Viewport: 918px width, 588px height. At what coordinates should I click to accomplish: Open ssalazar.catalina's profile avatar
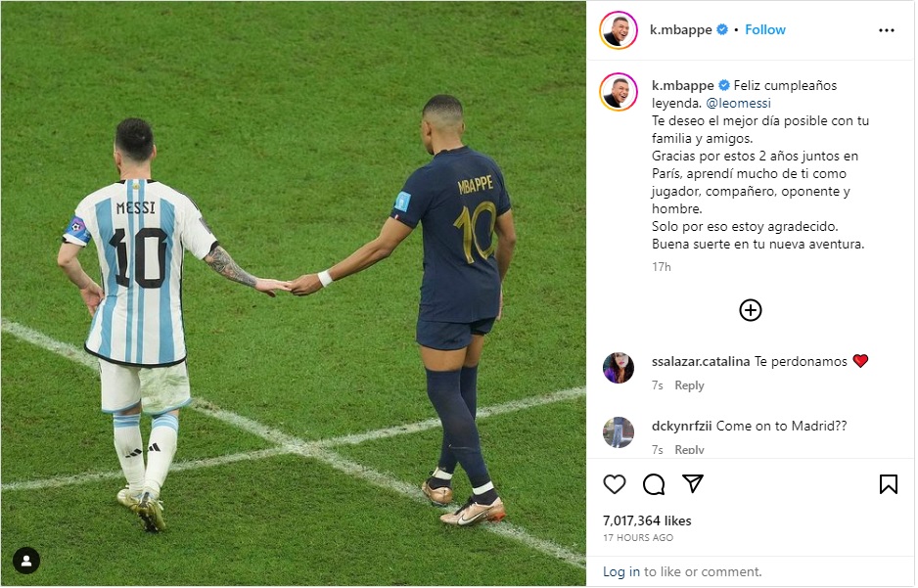pos(619,369)
